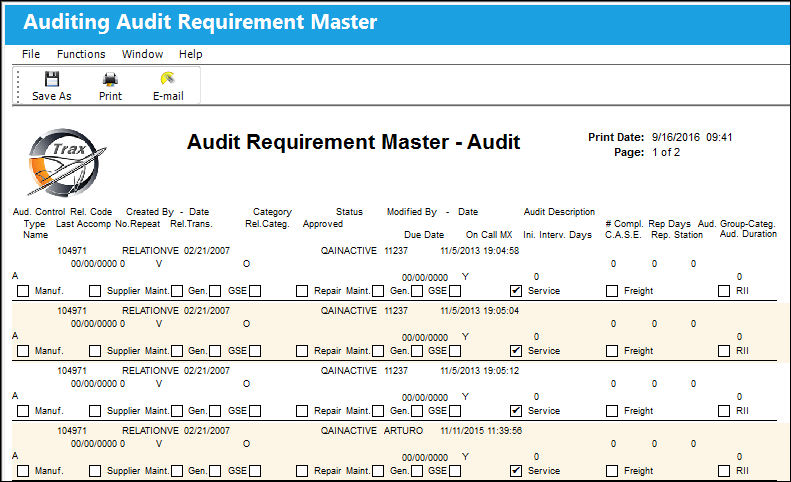The image size is (791, 482).
Task: Click the ARTURO modified by value
Action: tap(403, 431)
